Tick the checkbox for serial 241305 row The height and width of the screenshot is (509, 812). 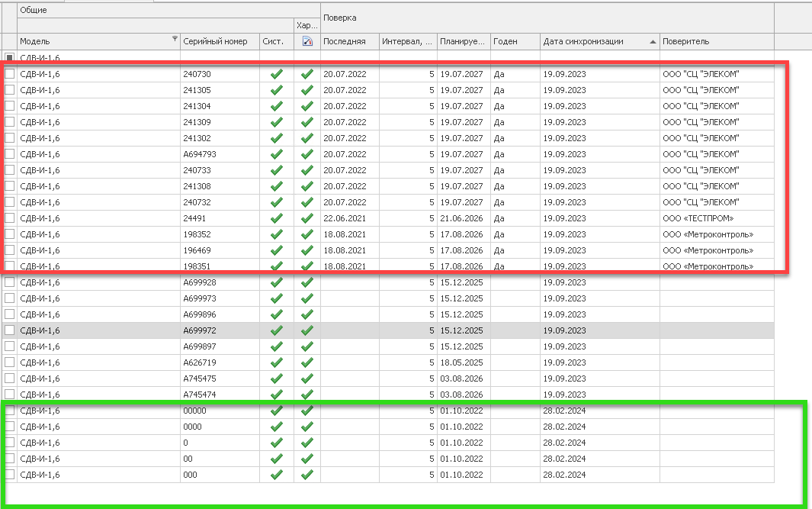click(10, 90)
